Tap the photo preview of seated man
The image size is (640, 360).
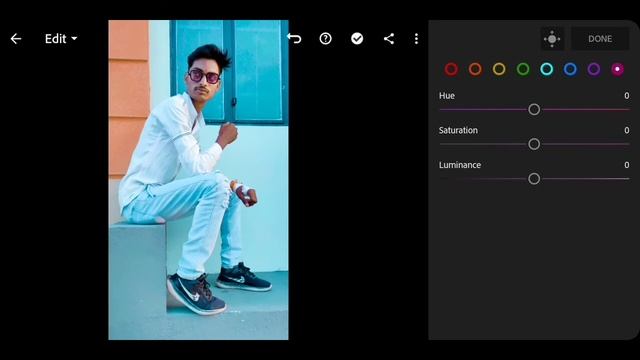198,180
